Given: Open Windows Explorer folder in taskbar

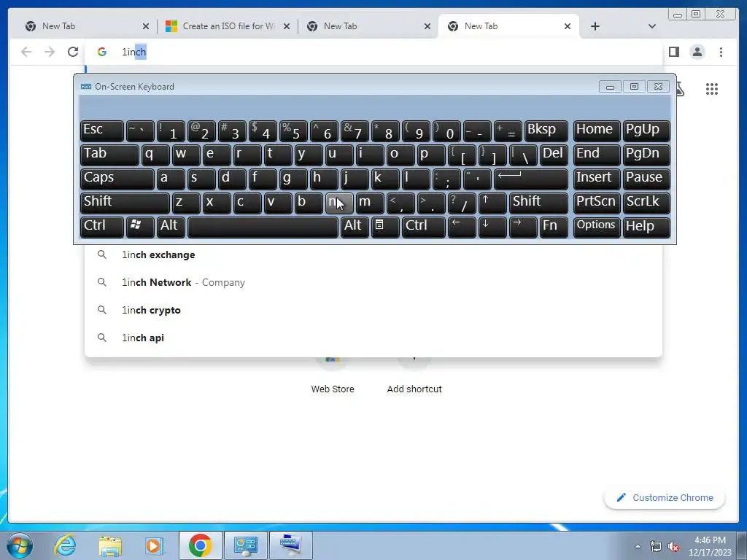Looking at the screenshot, I should 110,545.
